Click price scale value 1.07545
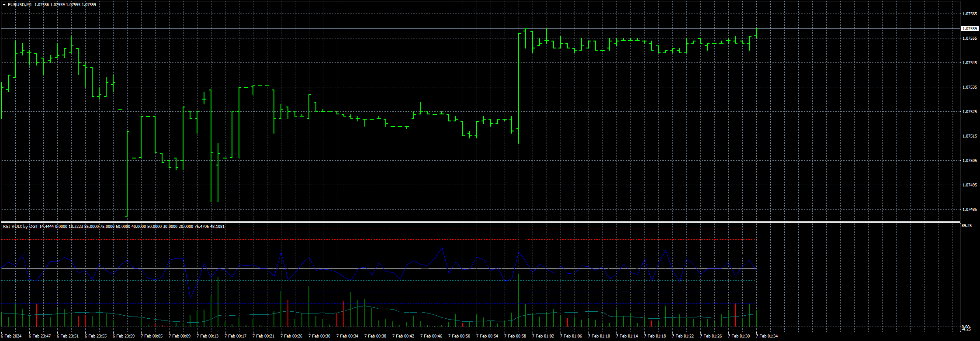 point(970,63)
